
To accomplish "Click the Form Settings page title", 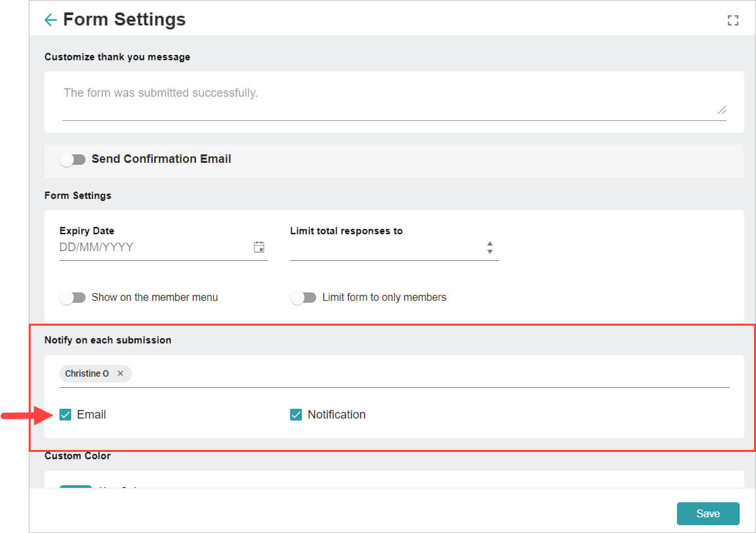I will point(124,20).
